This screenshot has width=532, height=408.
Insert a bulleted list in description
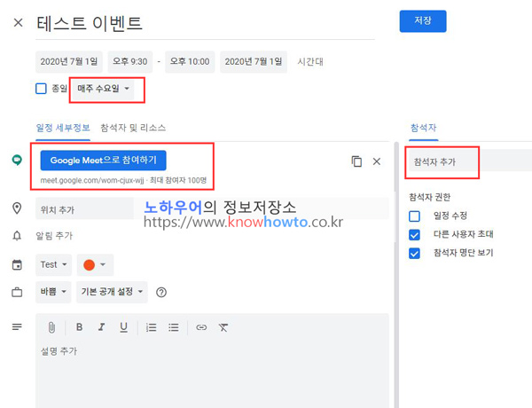click(x=174, y=327)
